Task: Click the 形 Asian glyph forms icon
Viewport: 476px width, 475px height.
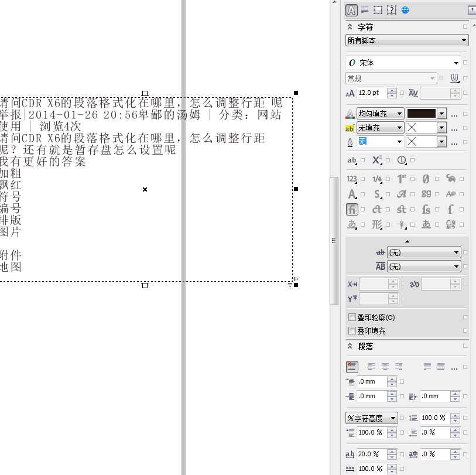Action: pyautogui.click(x=377, y=225)
